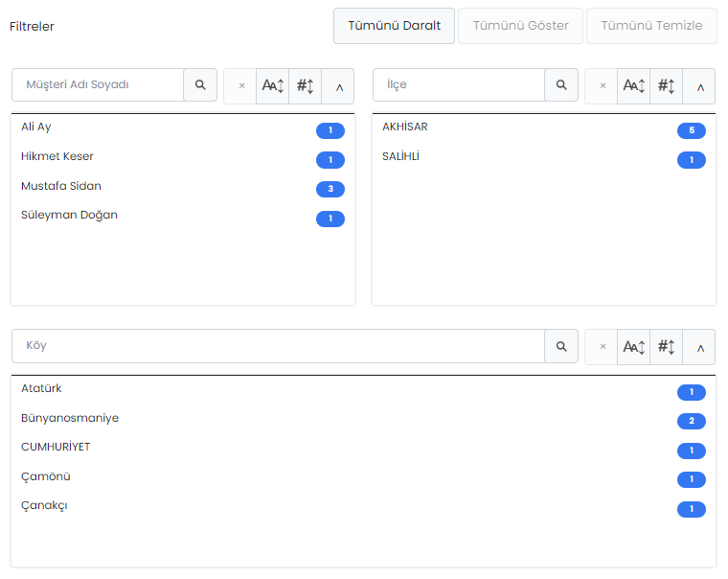
Task: Collapse the İlçe filter panel
Action: pos(699,85)
